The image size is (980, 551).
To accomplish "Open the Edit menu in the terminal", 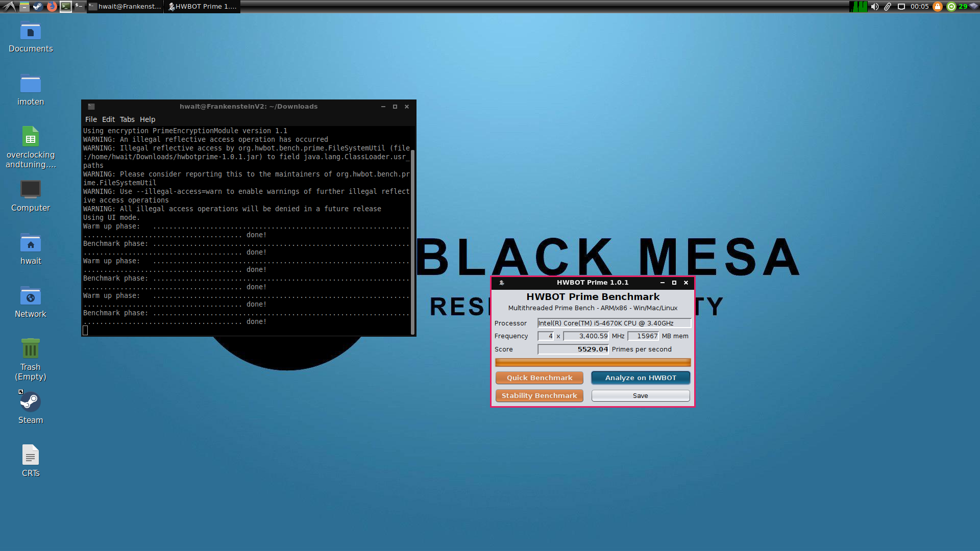I will coord(108,119).
